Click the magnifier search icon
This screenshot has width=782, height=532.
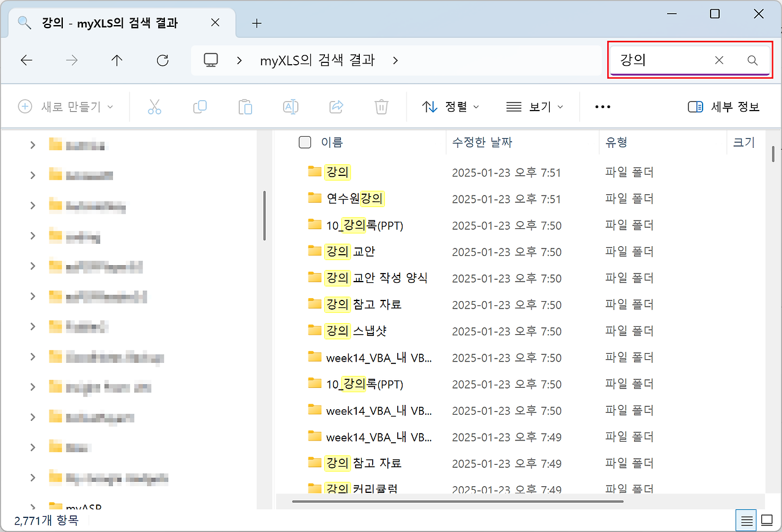pyautogui.click(x=753, y=60)
